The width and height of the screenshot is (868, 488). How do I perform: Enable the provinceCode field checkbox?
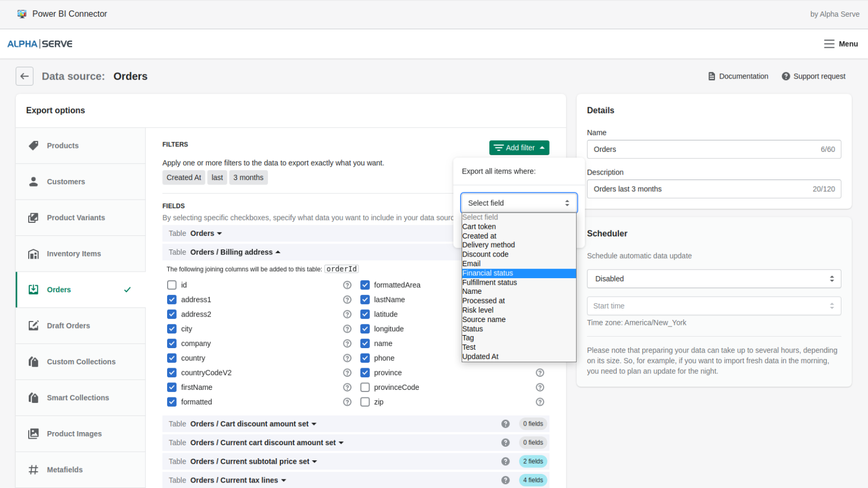pos(365,387)
